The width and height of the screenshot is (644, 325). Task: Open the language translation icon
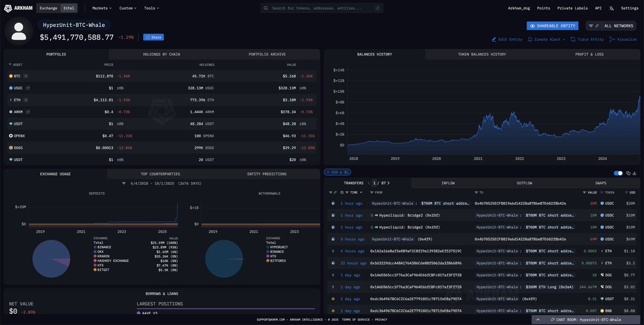[x=611, y=8]
